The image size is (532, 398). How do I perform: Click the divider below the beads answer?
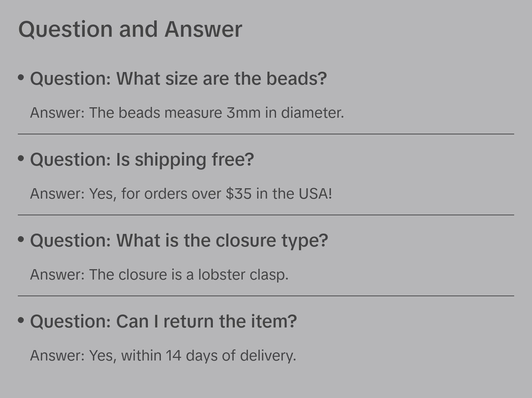[266, 134]
